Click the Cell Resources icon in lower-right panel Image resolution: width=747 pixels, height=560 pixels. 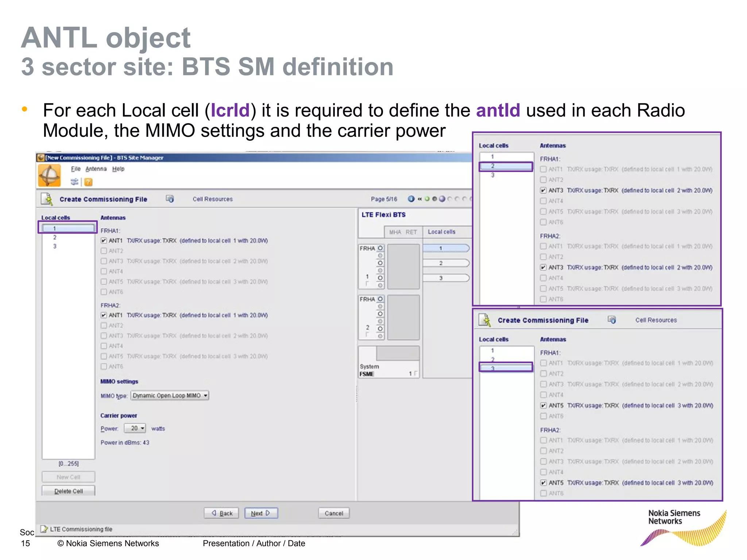(x=612, y=320)
